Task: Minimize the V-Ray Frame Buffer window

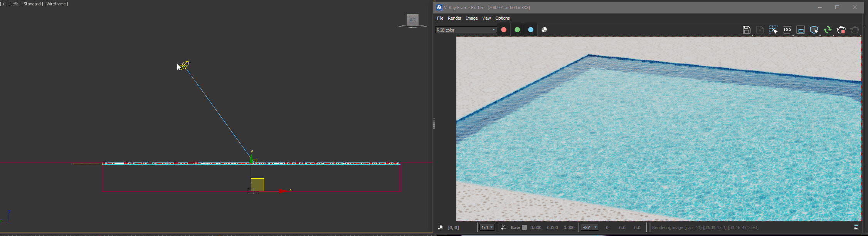Action: (x=820, y=7)
